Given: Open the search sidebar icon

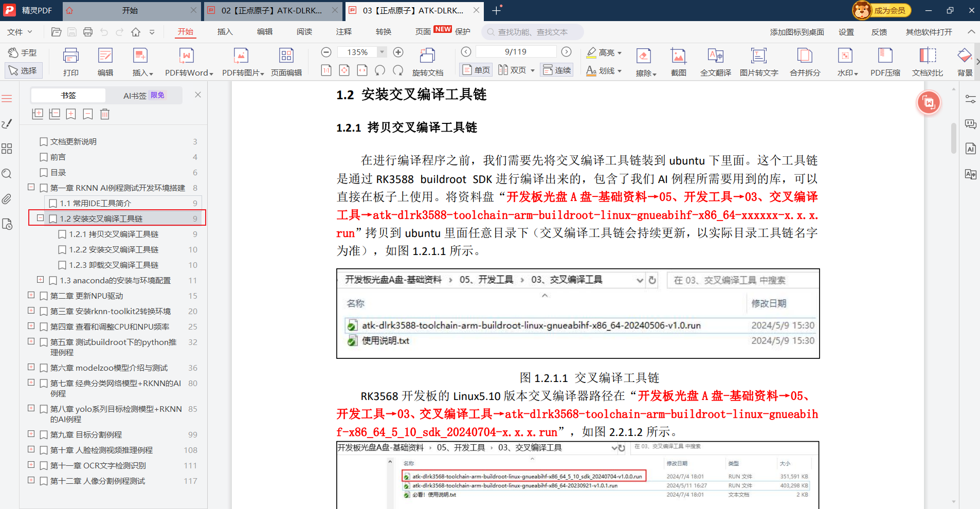Looking at the screenshot, I should pyautogui.click(x=7, y=174).
